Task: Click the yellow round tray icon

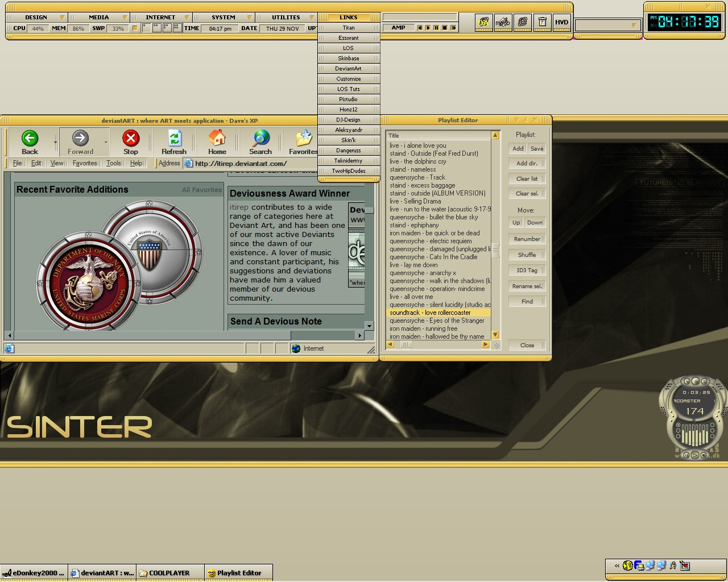Action: tap(628, 566)
